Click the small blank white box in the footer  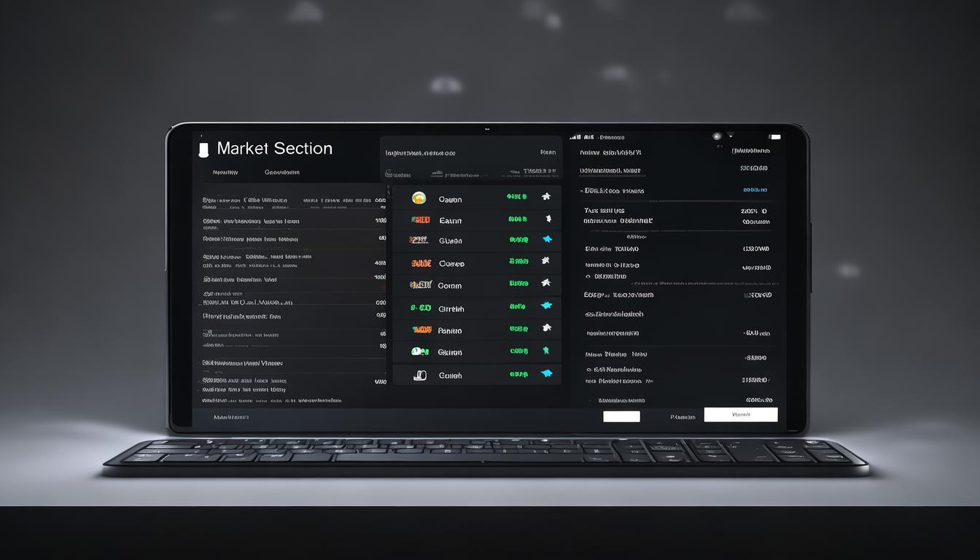pos(621,416)
